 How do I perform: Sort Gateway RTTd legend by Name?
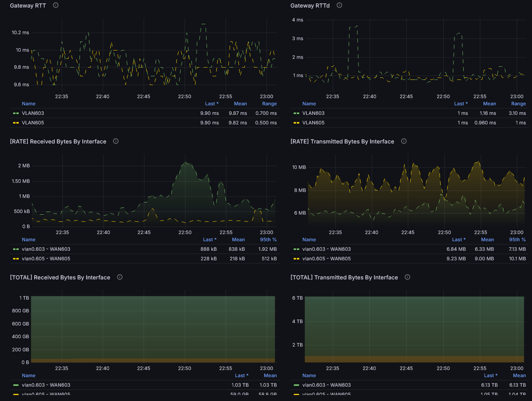tap(309, 104)
